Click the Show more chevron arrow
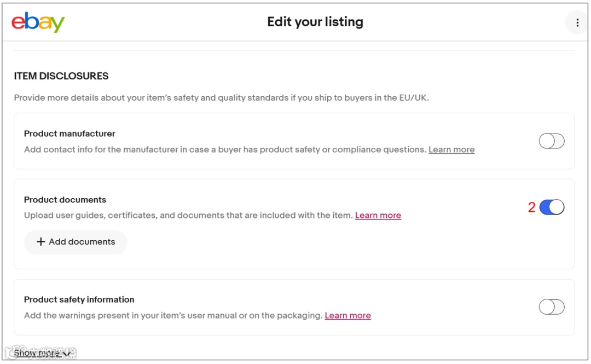 66,354
